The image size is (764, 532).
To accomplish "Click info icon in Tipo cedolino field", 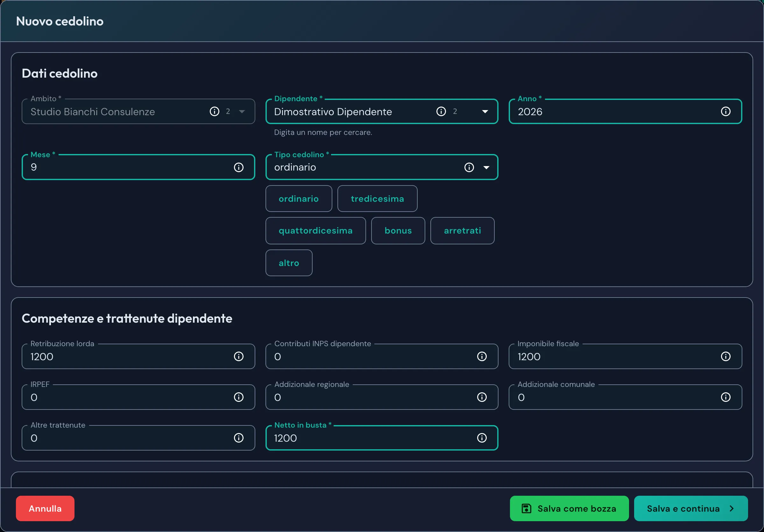I will pyautogui.click(x=469, y=167).
